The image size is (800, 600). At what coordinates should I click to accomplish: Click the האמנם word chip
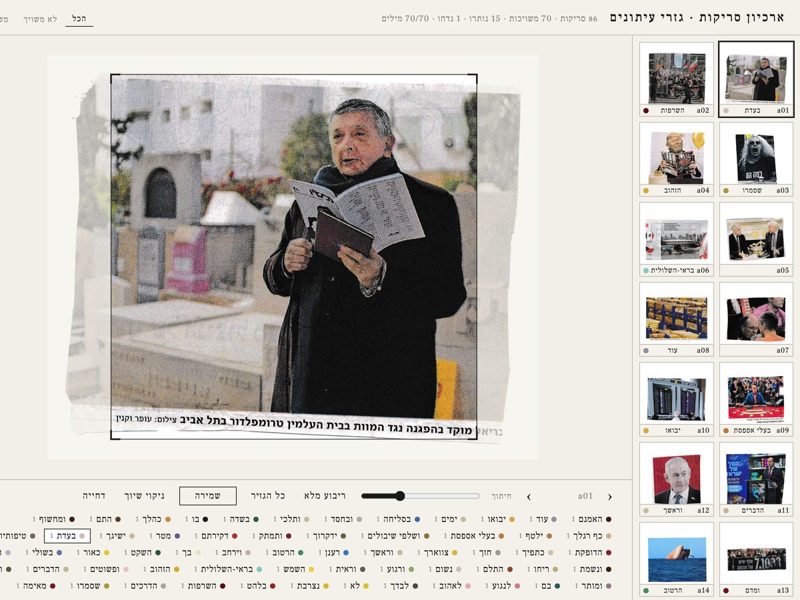coord(592,519)
